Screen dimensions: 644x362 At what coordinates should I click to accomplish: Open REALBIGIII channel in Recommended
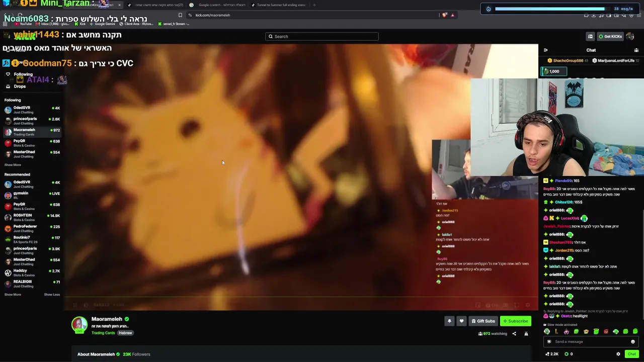(32, 284)
